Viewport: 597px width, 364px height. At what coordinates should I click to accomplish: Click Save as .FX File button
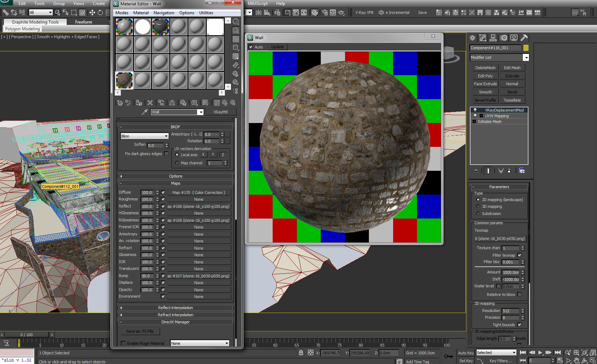(140, 331)
